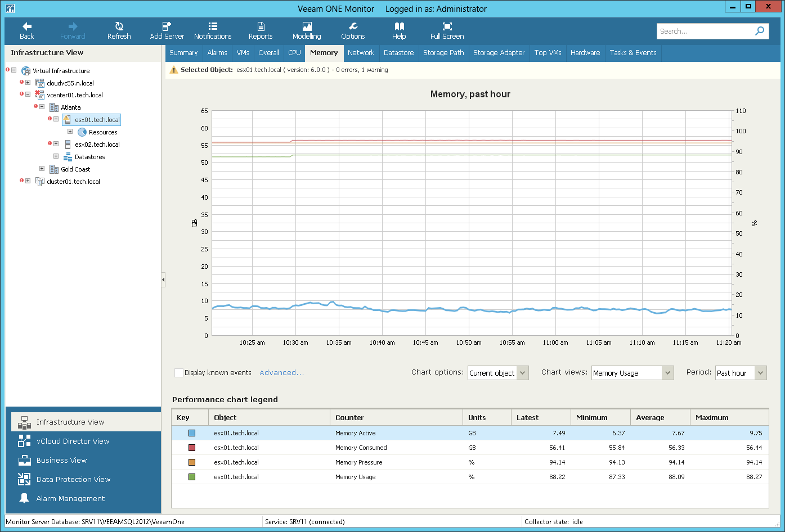Switch to the CPU tab

pos(294,53)
